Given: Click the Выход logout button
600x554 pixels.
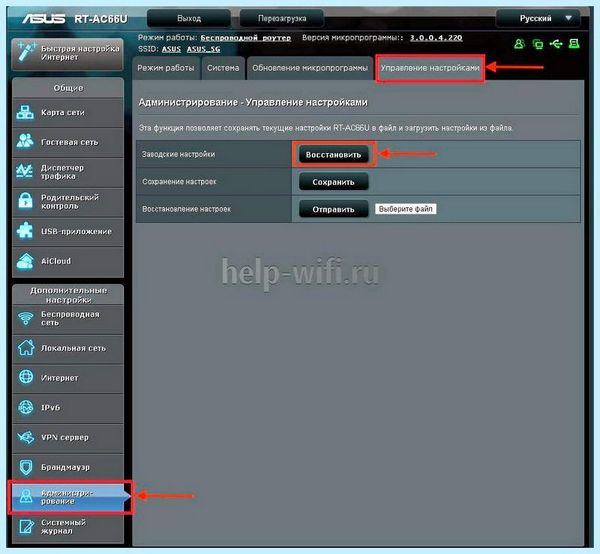Looking at the screenshot, I should (189, 18).
